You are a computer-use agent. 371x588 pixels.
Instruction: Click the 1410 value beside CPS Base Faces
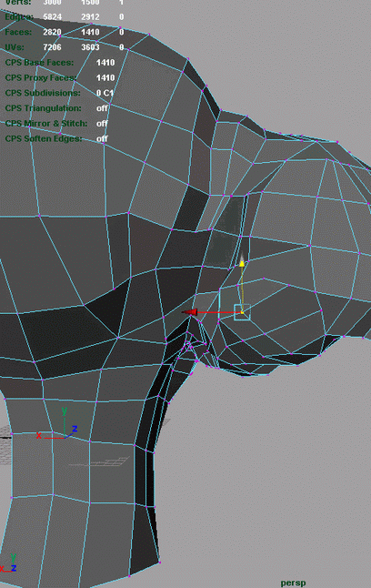click(105, 63)
